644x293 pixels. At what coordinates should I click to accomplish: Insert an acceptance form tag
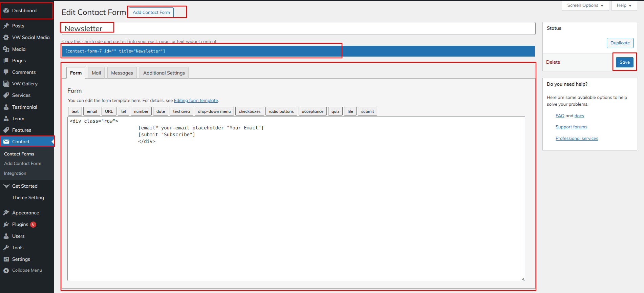click(x=313, y=111)
